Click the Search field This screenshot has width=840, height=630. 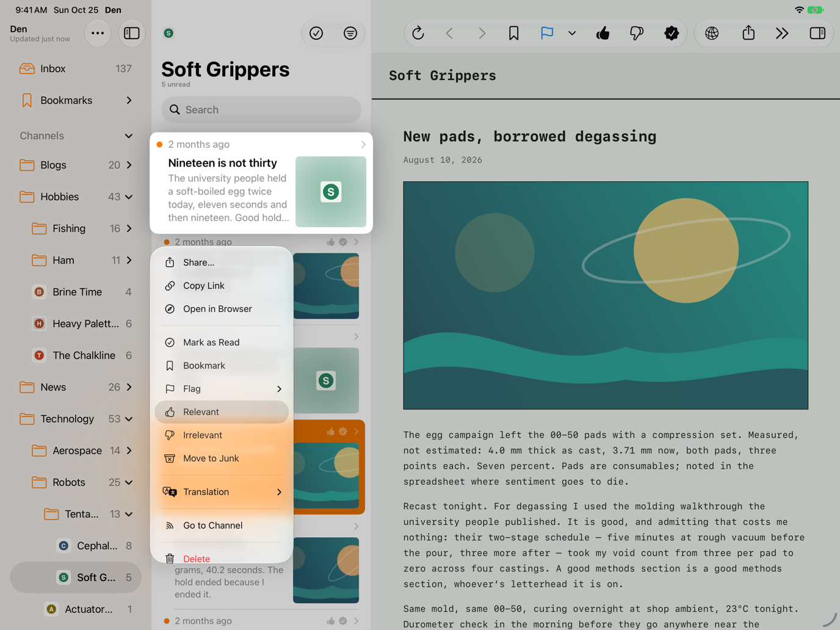click(x=261, y=110)
